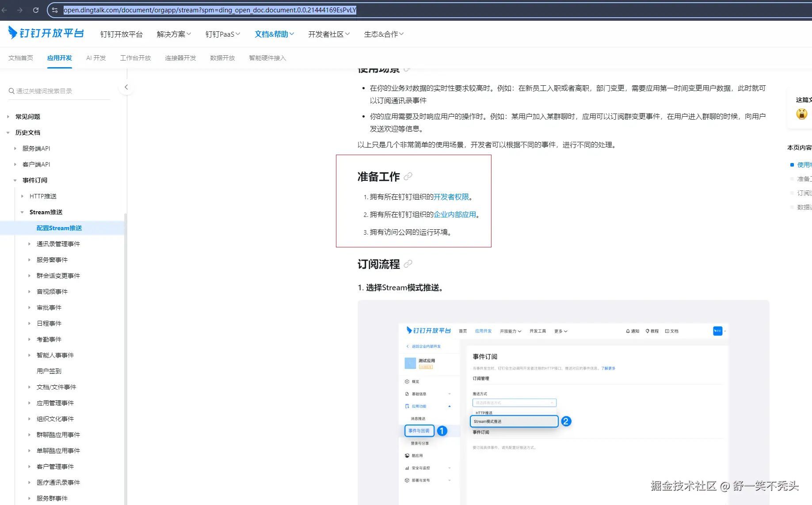Open the 解决方案 dropdown menu
The image size is (812, 505).
pyautogui.click(x=174, y=34)
